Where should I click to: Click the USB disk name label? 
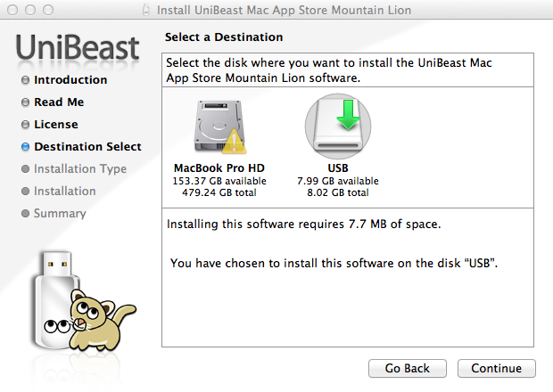[x=337, y=167]
